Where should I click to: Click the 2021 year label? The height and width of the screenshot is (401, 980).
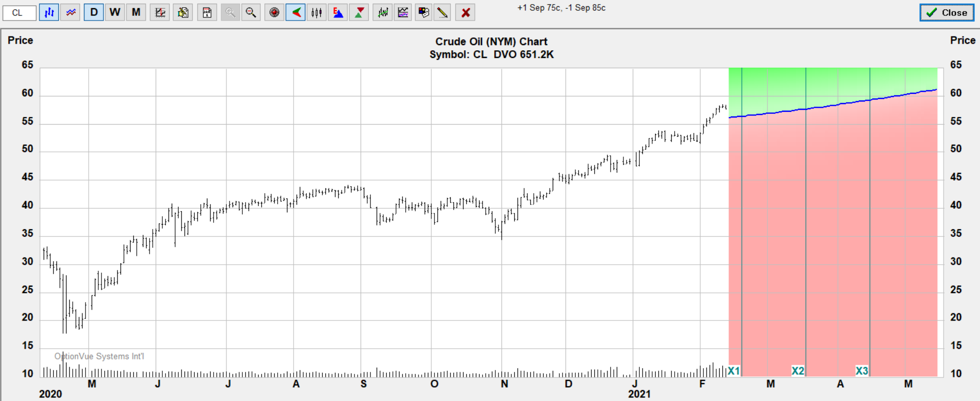[x=639, y=394]
